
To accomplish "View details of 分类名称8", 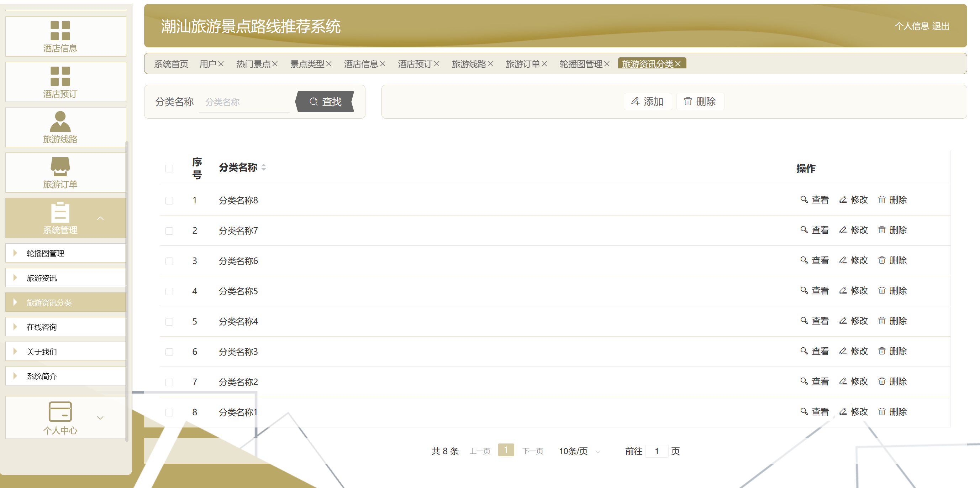I will pyautogui.click(x=815, y=199).
